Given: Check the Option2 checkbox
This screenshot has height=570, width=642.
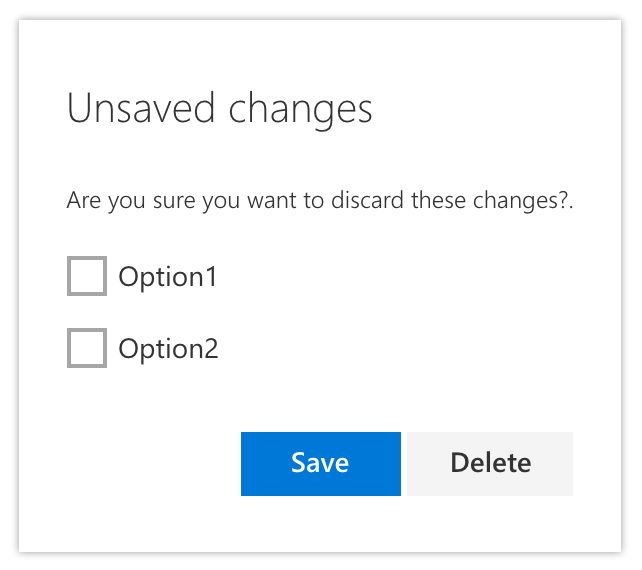Looking at the screenshot, I should (x=87, y=348).
